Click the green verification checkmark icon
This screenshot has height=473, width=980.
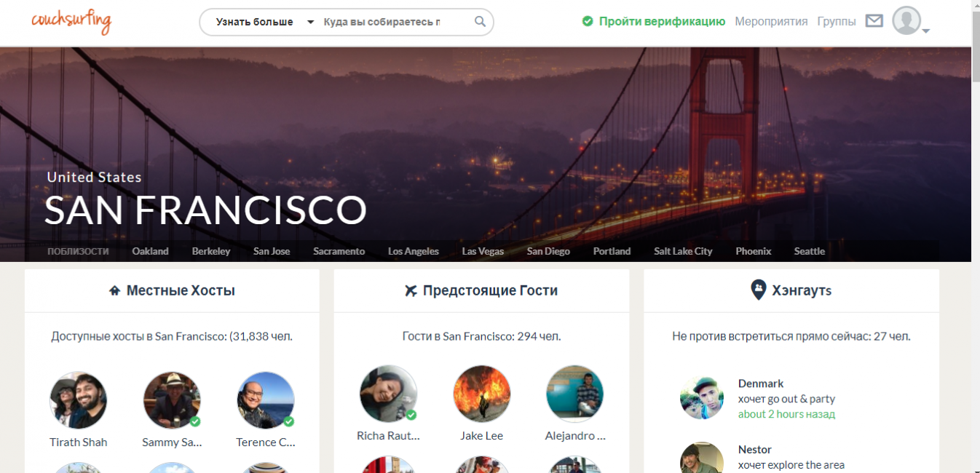pyautogui.click(x=588, y=21)
